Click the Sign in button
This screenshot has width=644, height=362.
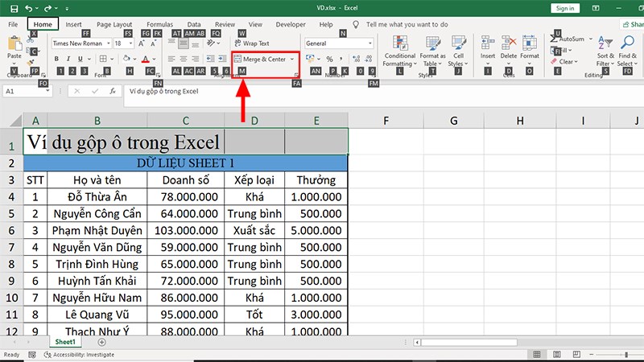pos(565,8)
